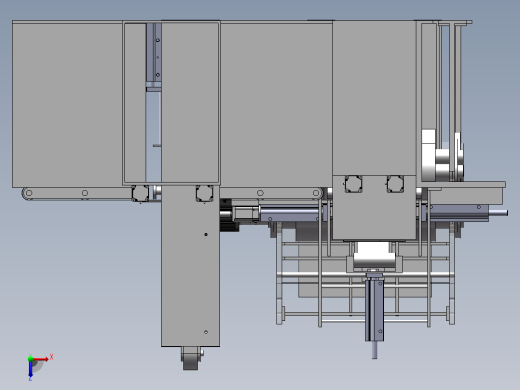Select the protruding shaft end at far right
Image resolution: width=520 pixels, height=390 pixels.
click(499, 213)
